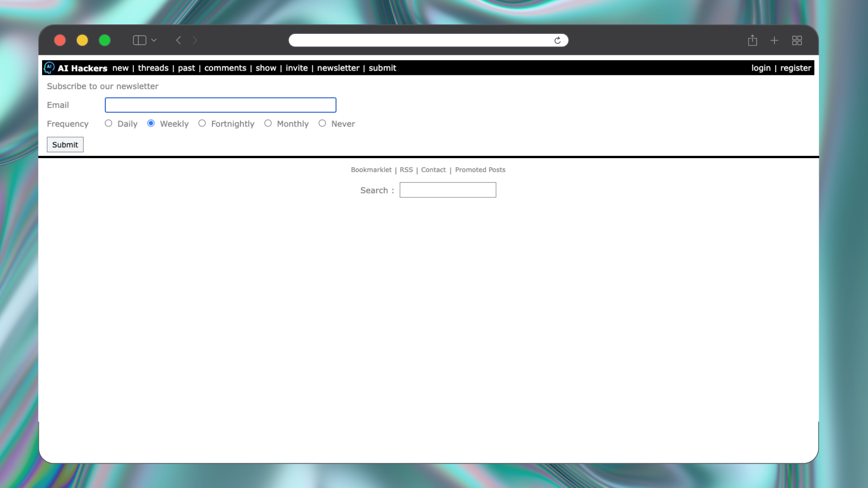Open the comments navigation link

tap(225, 68)
